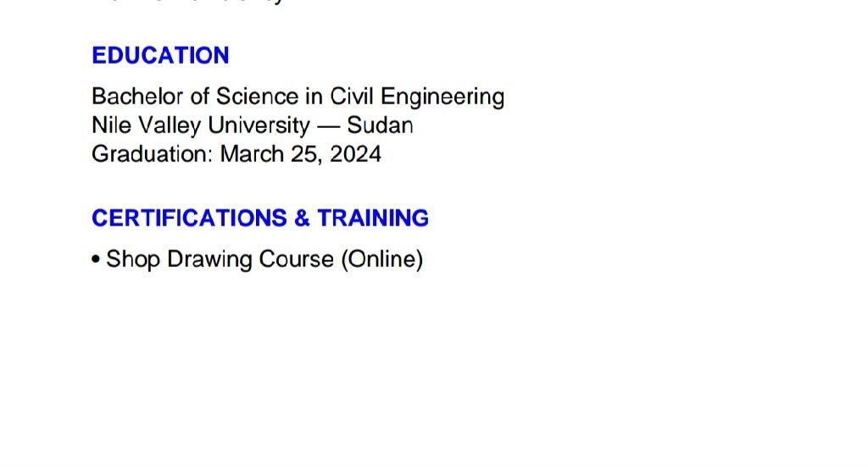This screenshot has height=467, width=868.
Task: Click the word University
Action: pyautogui.click(x=259, y=125)
